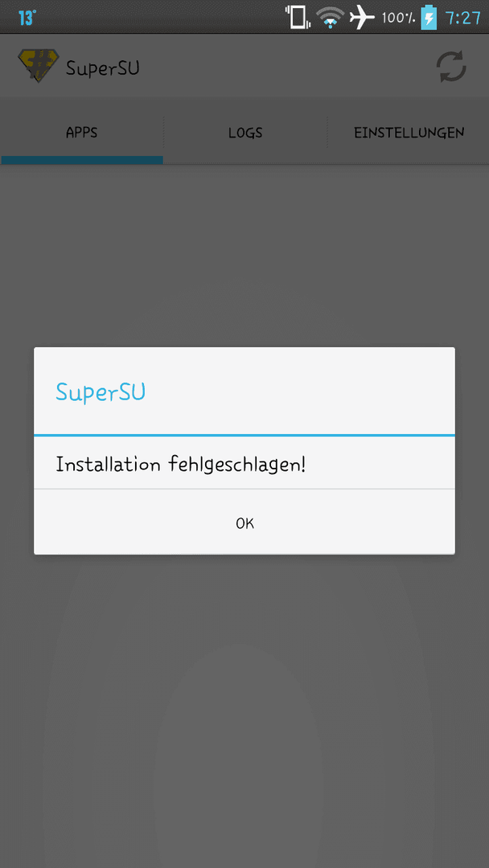The width and height of the screenshot is (489, 868).
Task: Switch to the APPS tab
Action: (x=82, y=133)
